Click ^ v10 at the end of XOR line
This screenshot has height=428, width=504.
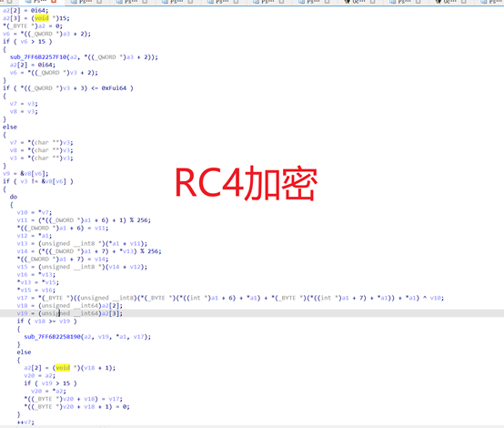(x=432, y=298)
